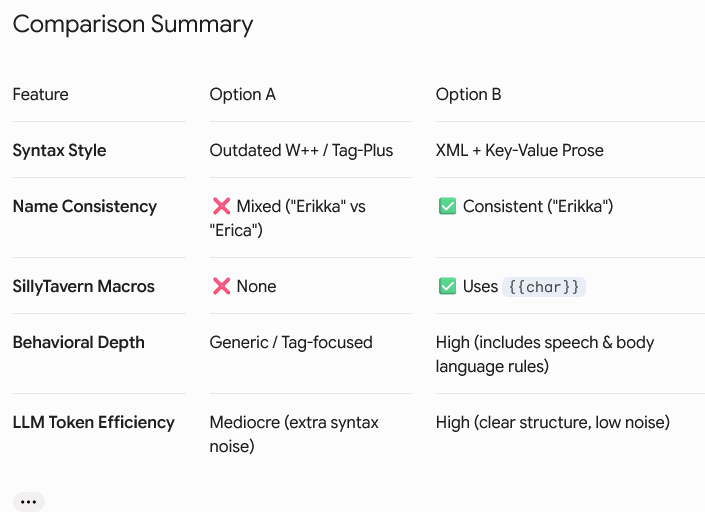Click the green checkmark beside Uses
This screenshot has height=512, width=705.
click(447, 286)
